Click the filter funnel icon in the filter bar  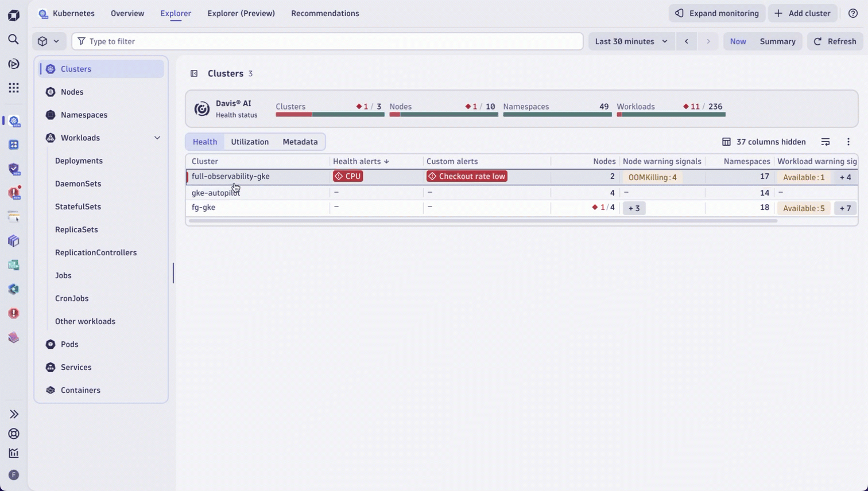(82, 41)
